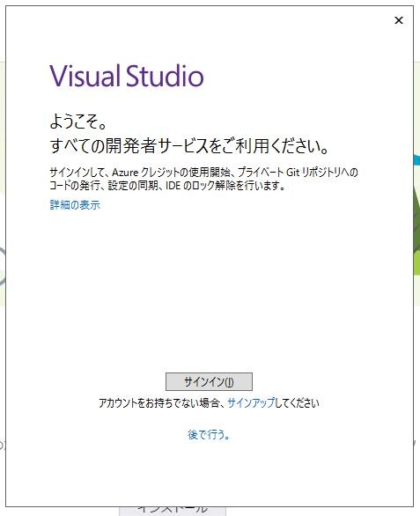Choose the 後で行う。 link
Screen dimensions: 420x516
(209, 435)
